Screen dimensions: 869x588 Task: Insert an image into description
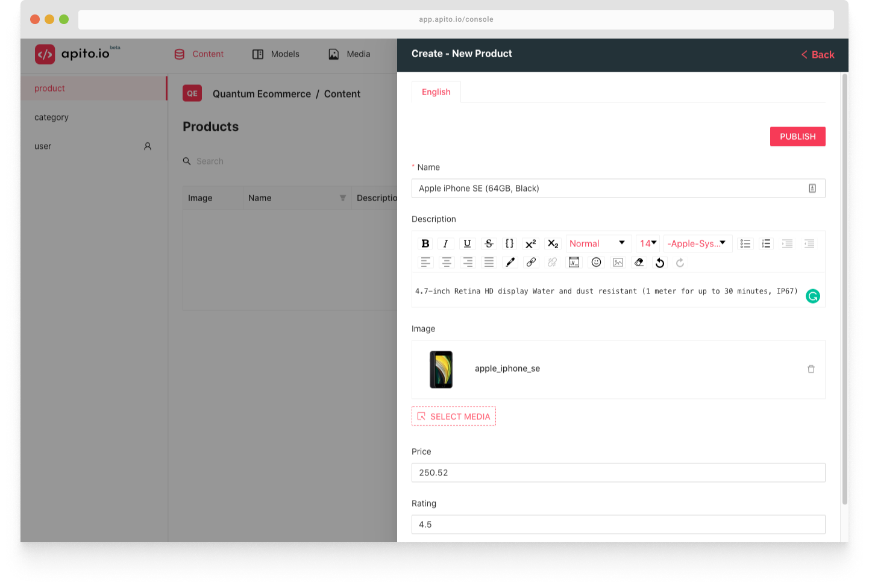(618, 262)
